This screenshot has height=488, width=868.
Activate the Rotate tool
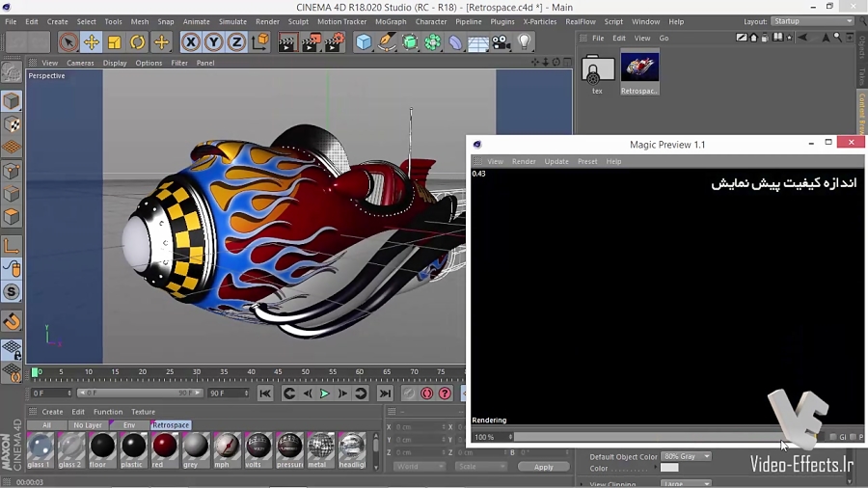(137, 42)
